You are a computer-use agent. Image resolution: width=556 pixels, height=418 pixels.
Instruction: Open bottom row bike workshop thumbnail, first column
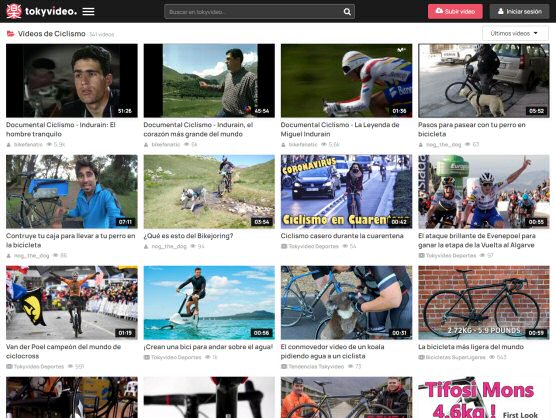72,397
